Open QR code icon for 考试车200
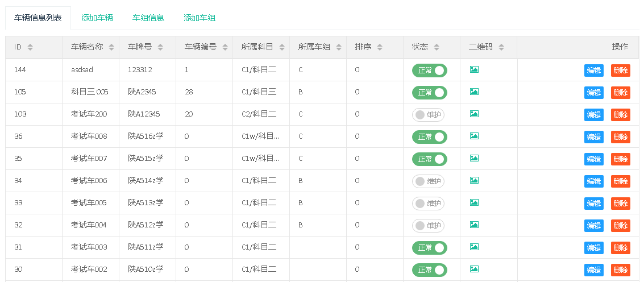Image resolution: width=644 pixels, height=282 pixels. 474,114
